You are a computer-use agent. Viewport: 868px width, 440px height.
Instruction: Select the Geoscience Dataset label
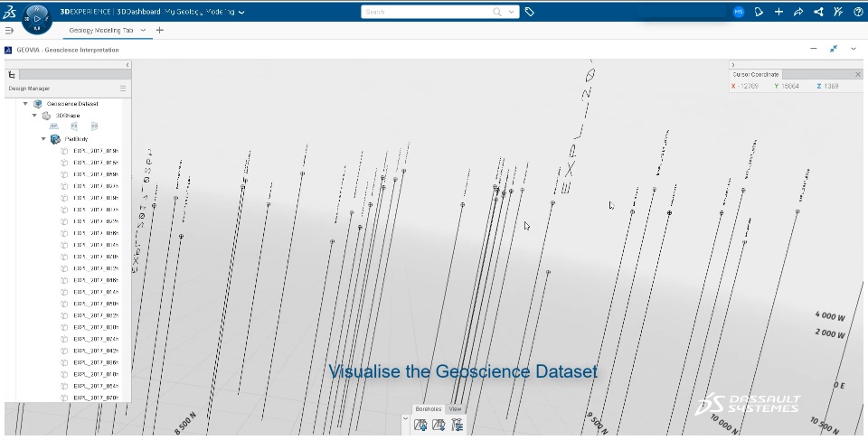[72, 104]
